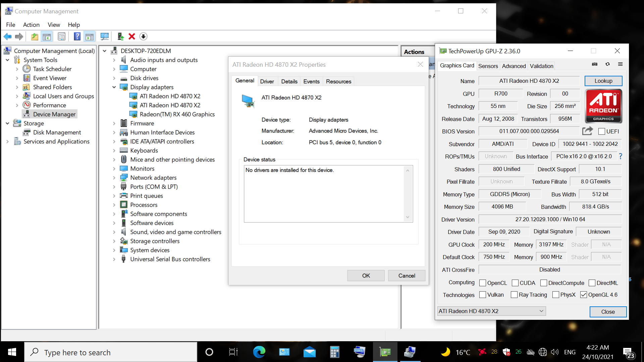
Task: Click the volume speaker tray icon
Action: pos(554,352)
